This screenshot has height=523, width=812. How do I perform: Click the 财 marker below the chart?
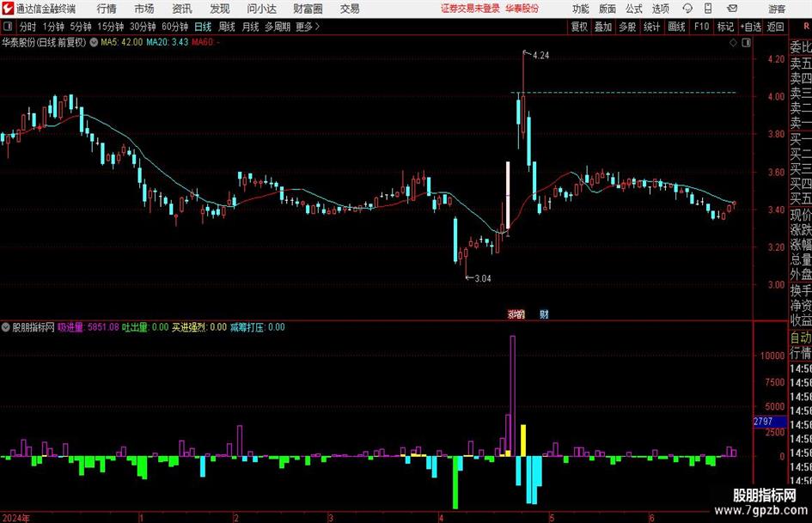coord(544,313)
